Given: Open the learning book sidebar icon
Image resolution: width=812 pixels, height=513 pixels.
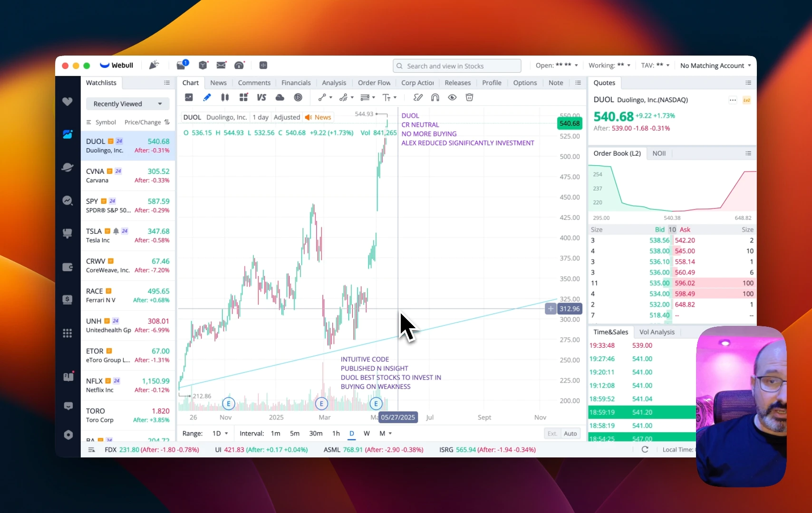Looking at the screenshot, I should (68, 377).
